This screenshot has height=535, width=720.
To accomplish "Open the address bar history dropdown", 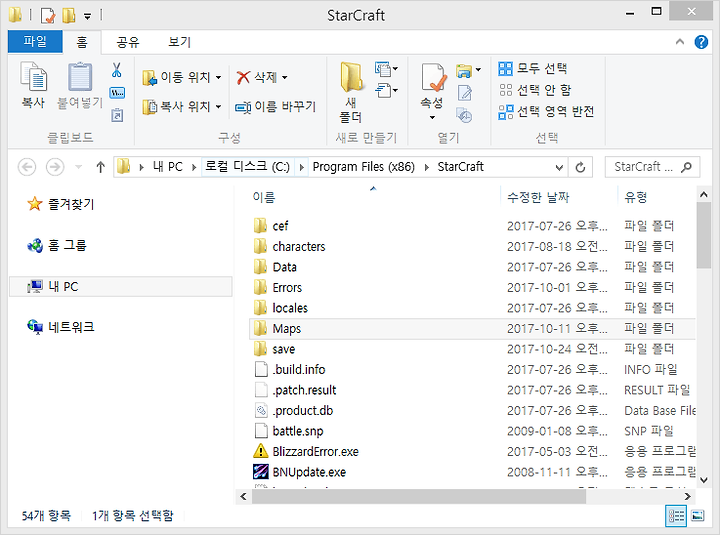I will coord(559,167).
